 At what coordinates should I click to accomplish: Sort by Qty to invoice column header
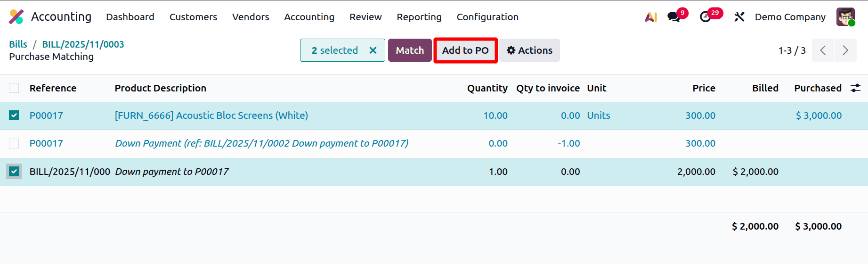548,88
